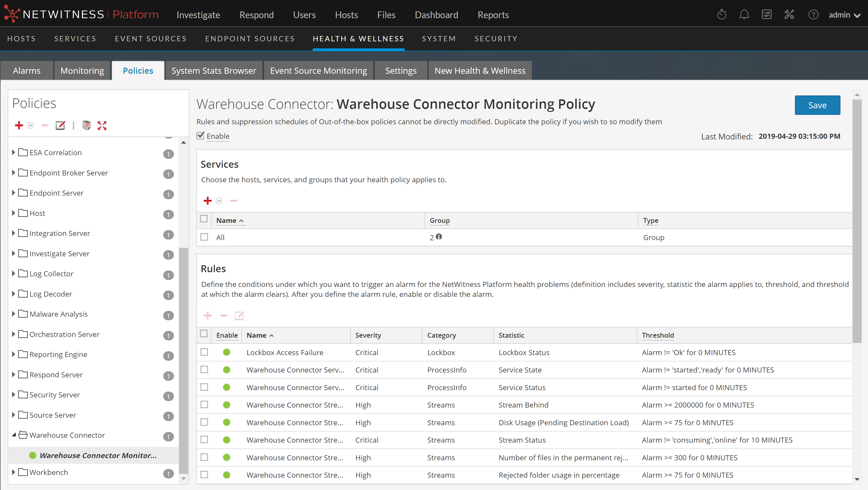Check the All services row checkbox
Image resolution: width=868 pixels, height=490 pixels.
coord(204,237)
